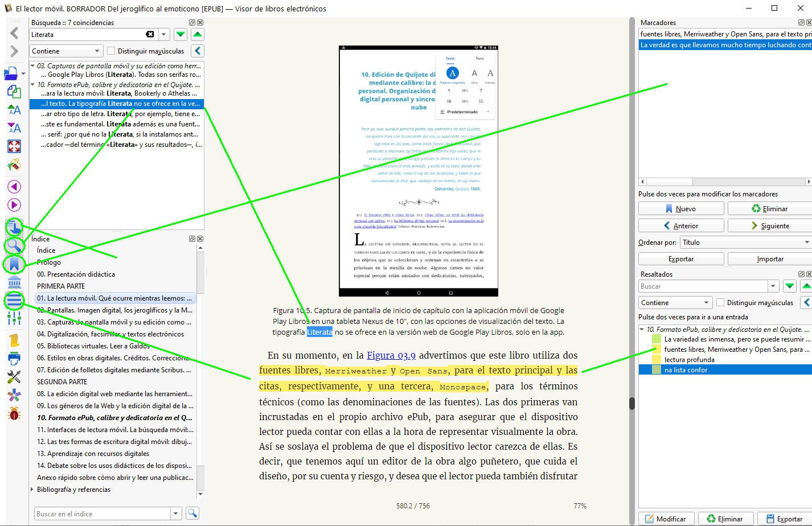The image size is (812, 526).
Task: Select index entry 00. Presentación didáctica
Action: (76, 274)
